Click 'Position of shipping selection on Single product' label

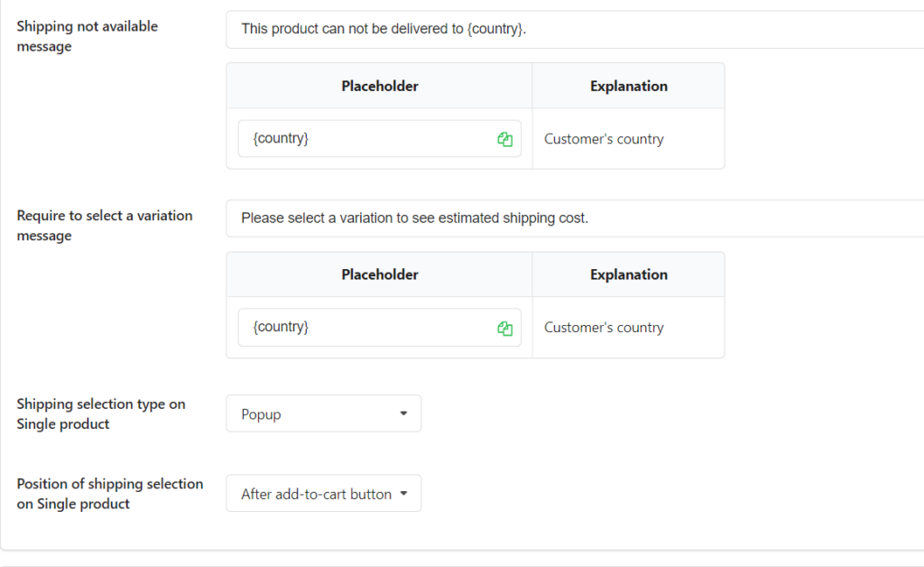click(109, 493)
